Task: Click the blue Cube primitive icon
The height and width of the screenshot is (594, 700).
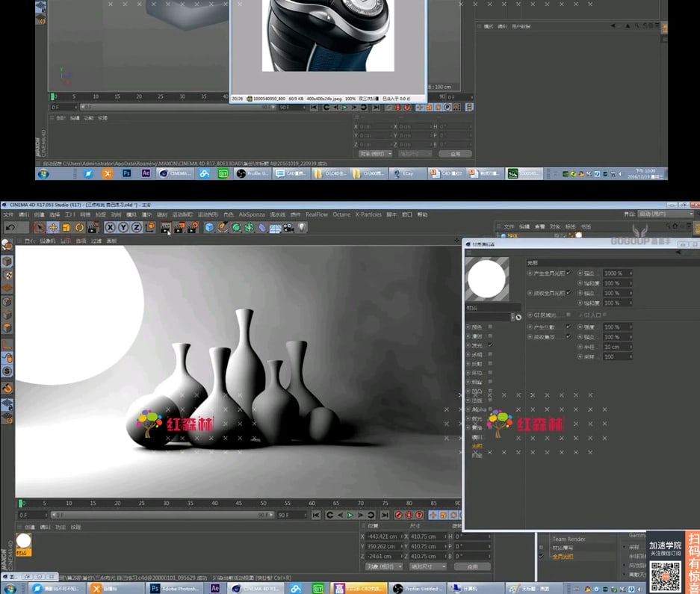Action: (209, 227)
